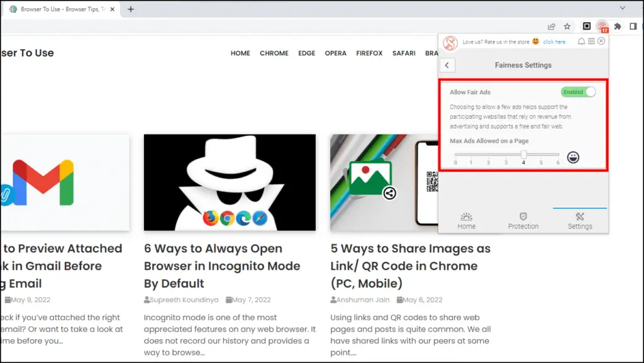The image size is (644, 363).
Task: Open the EDGE nav menu item
Action: click(307, 53)
